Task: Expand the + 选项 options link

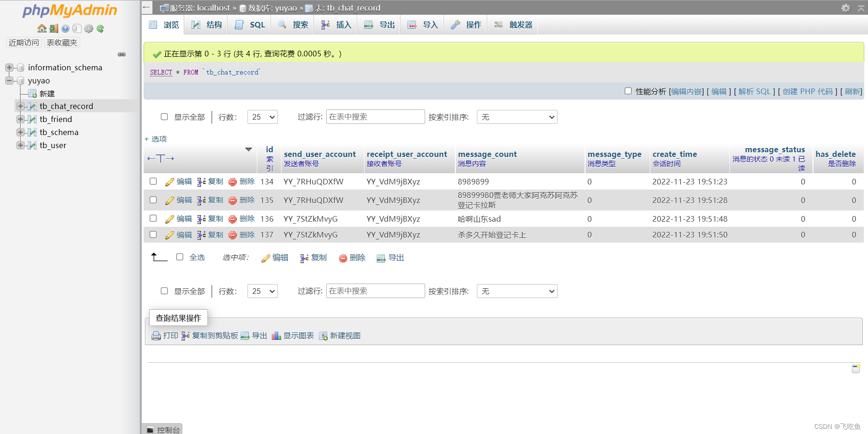Action: pos(156,139)
